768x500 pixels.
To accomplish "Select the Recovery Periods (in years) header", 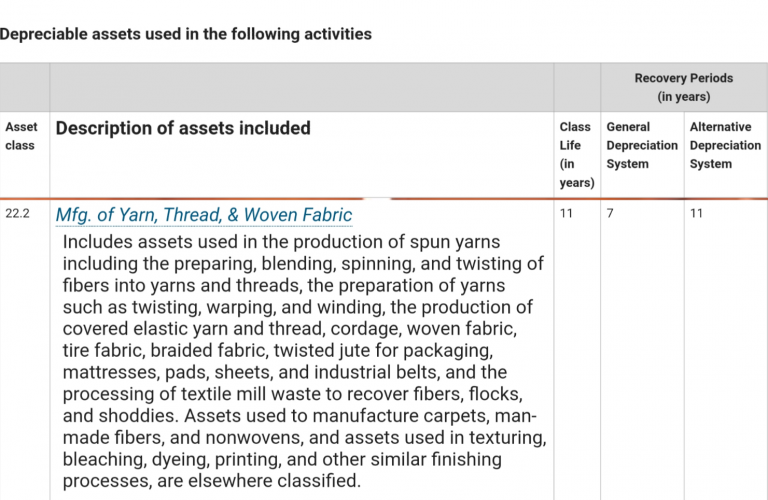I will [x=683, y=87].
